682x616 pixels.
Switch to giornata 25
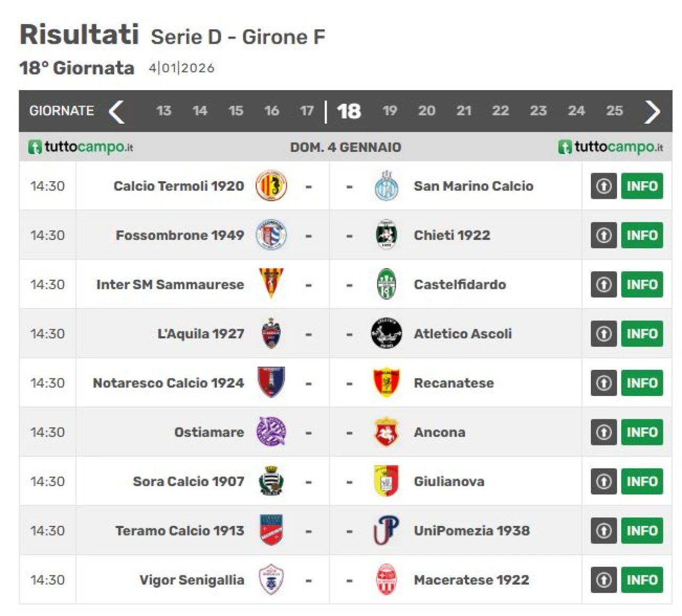(x=614, y=111)
